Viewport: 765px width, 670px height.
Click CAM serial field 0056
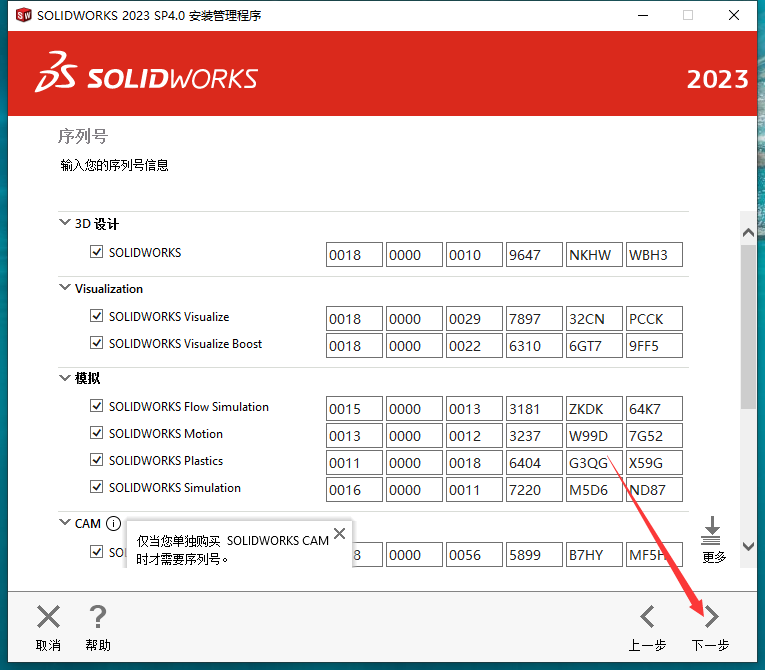point(474,554)
